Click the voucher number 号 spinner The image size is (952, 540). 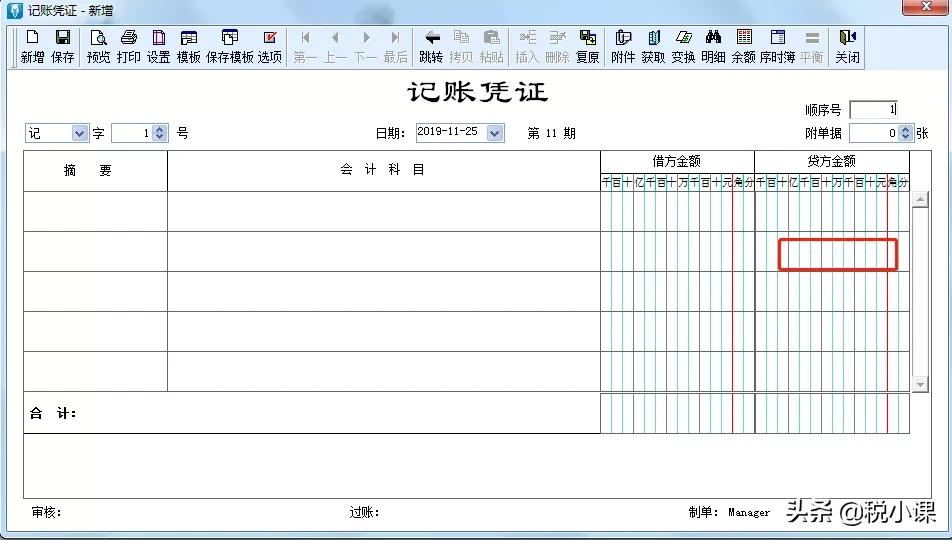[x=160, y=133]
